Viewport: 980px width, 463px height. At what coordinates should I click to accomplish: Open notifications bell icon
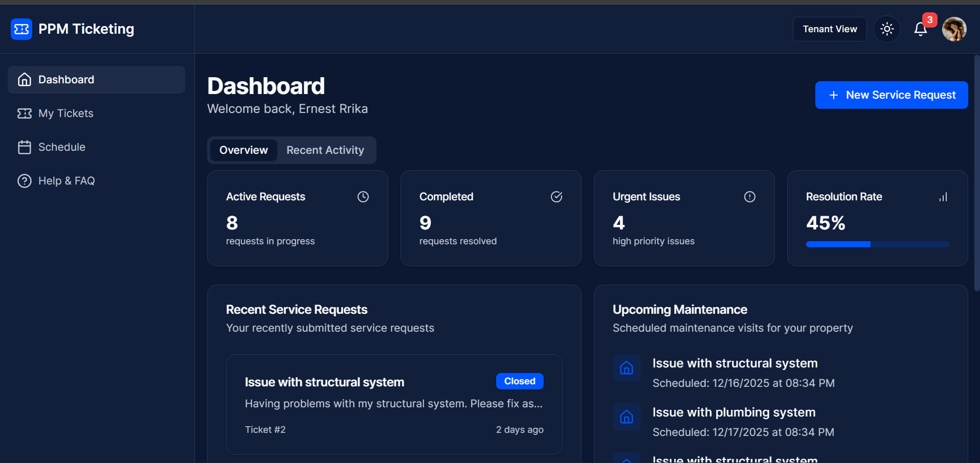[x=921, y=29]
